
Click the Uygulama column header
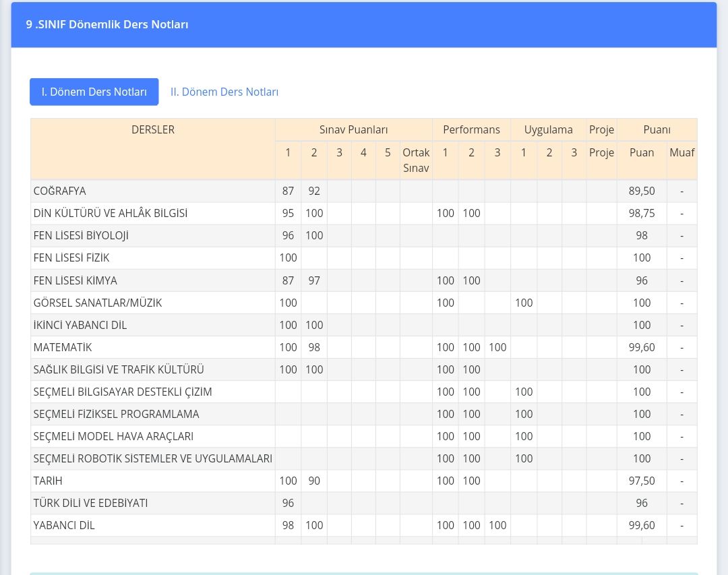point(548,129)
